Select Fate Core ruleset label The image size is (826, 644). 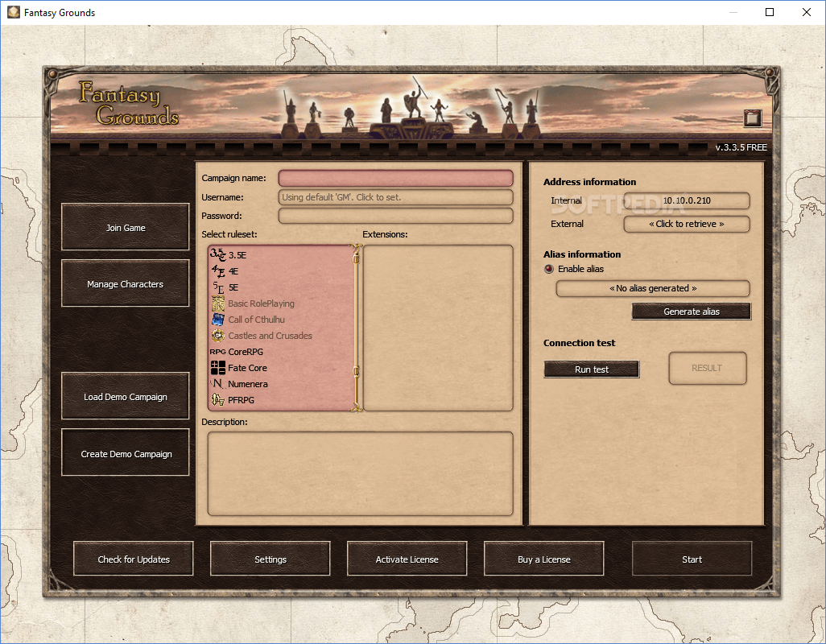point(248,368)
